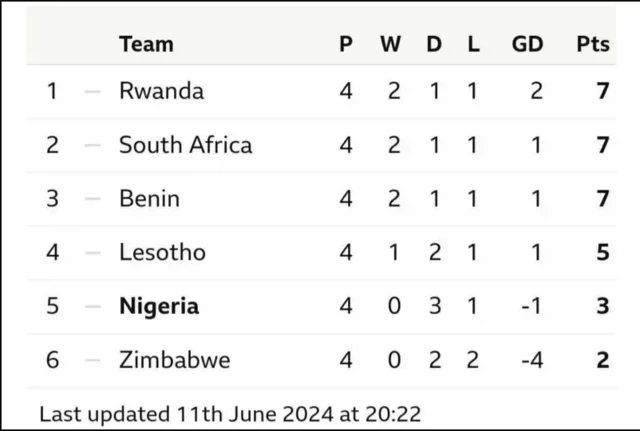The height and width of the screenshot is (431, 640).
Task: Click Zimbabwe's goal difference of -4
Action: coord(531,359)
